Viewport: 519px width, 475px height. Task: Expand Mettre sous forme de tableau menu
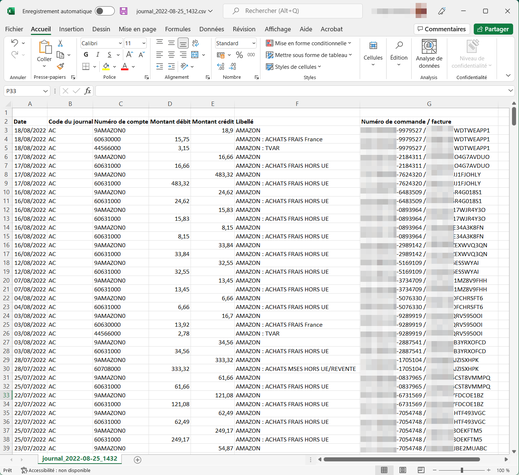pos(309,55)
